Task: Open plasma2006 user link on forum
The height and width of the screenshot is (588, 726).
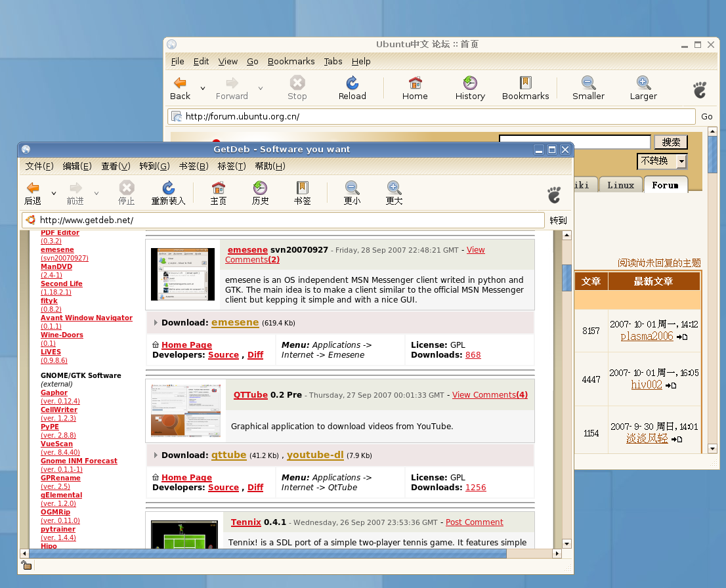Action: pyautogui.click(x=647, y=336)
